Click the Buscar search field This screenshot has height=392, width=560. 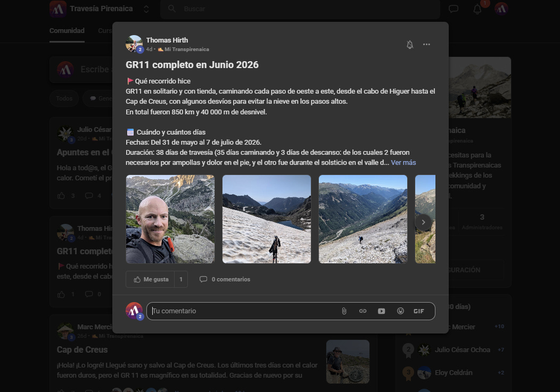300,9
